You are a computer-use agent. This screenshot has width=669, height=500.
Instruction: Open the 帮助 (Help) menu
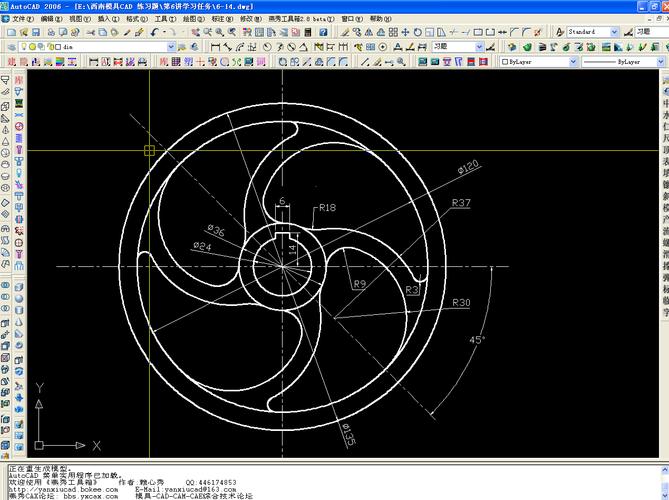point(375,18)
